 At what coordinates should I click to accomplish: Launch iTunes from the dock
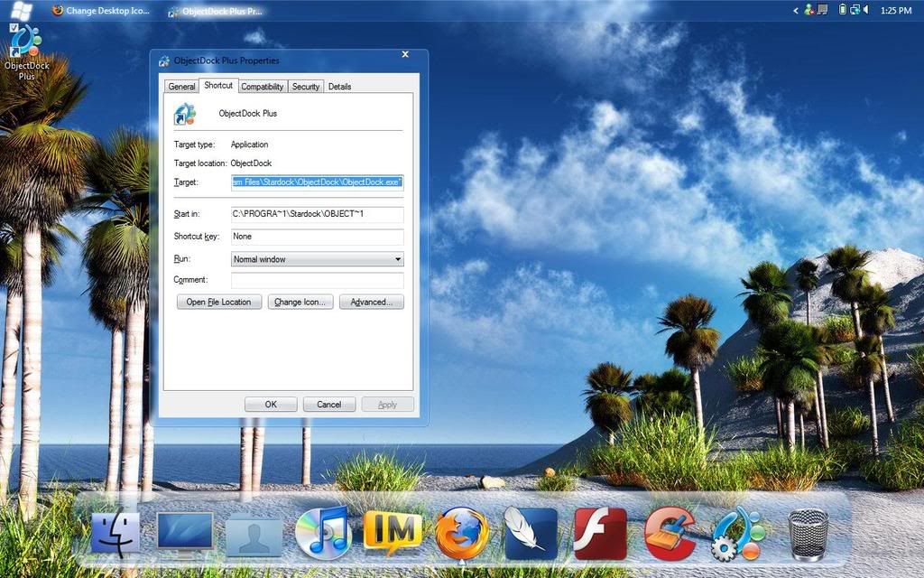coord(324,533)
